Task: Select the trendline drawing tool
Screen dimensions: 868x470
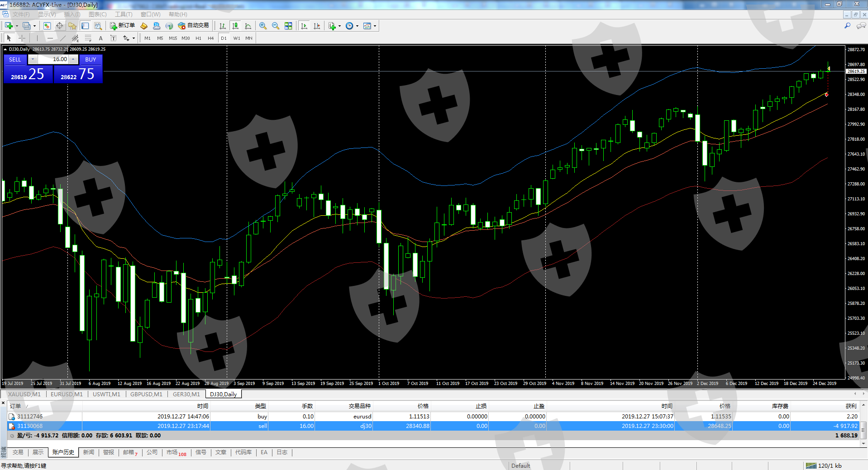Action: click(63, 38)
